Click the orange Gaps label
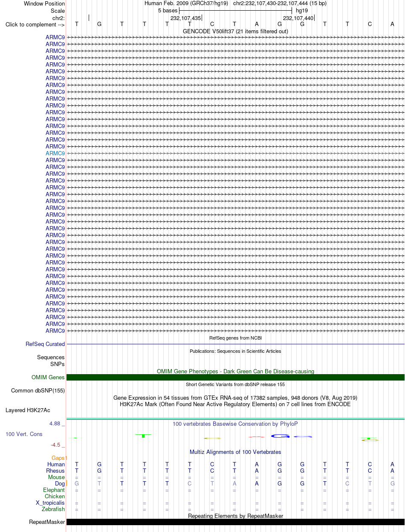405x532 pixels. [58, 458]
